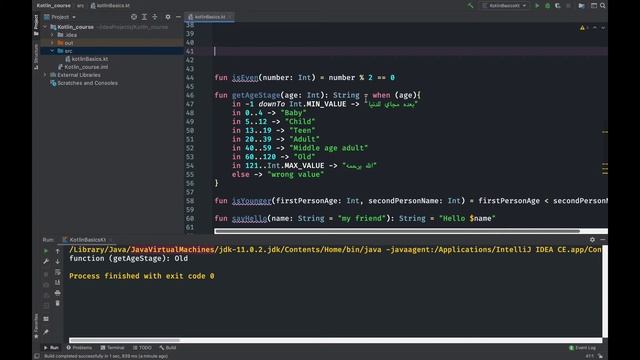The image size is (640, 360).
Task: Open the Build tool window tab
Action: [x=168, y=348]
